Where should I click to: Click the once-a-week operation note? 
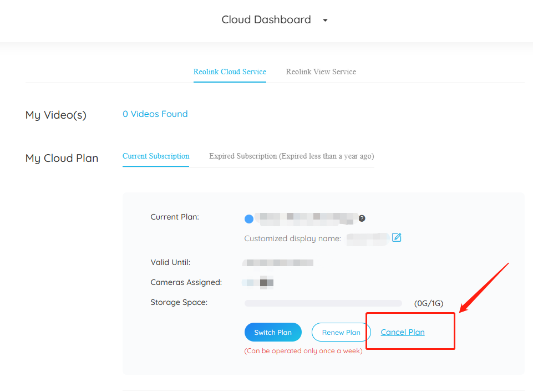[x=303, y=351]
